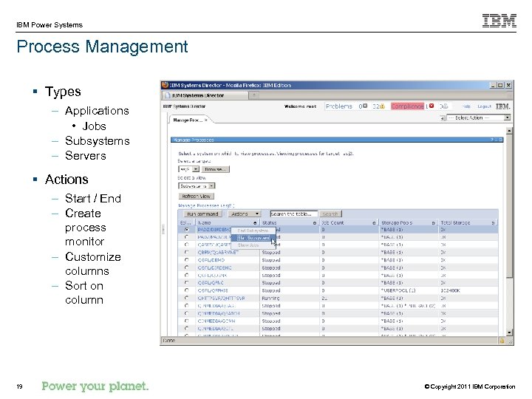This screenshot has height=399, width=532.
Task: Click the Problems critical error count icon
Action: pos(365,106)
